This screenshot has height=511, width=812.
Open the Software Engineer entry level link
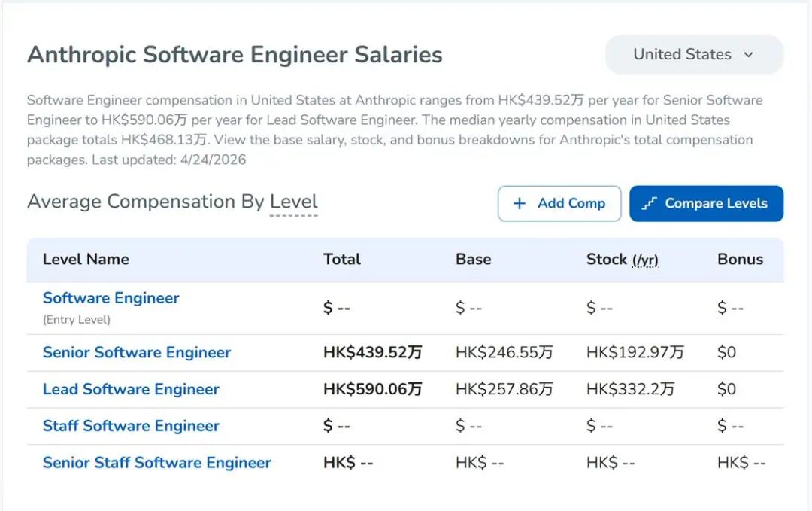111,298
